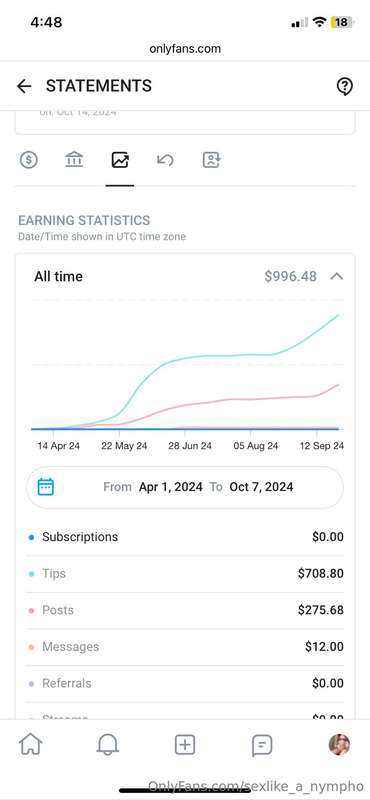Change the To date Oct 7, 2024
370x800 pixels.
261,487
